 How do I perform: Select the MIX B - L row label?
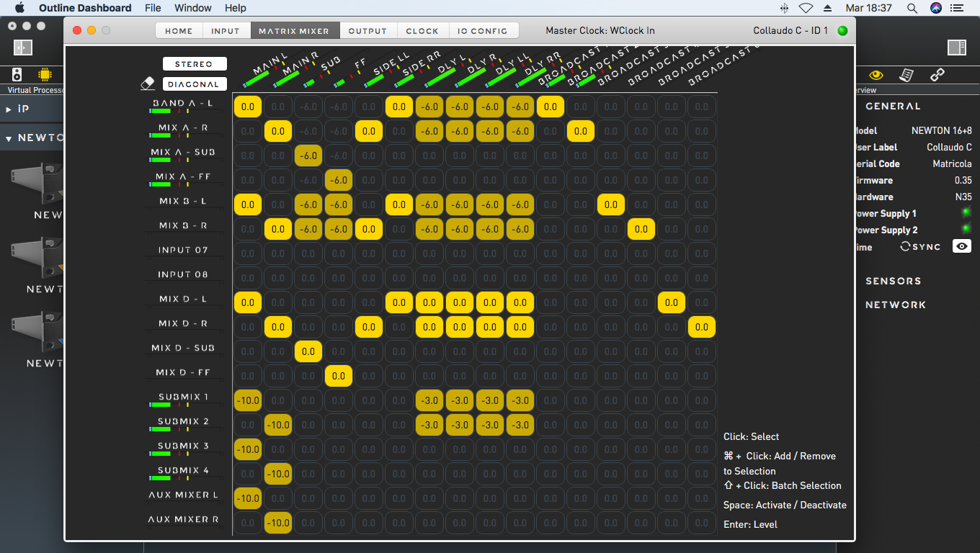point(183,201)
